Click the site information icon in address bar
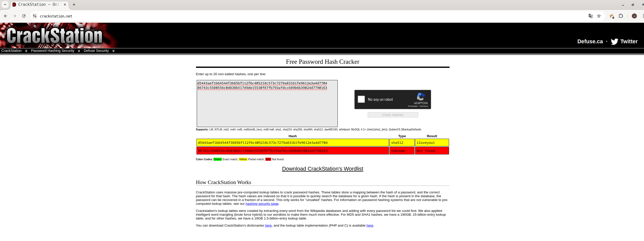This screenshot has height=241, width=644. (x=35, y=16)
